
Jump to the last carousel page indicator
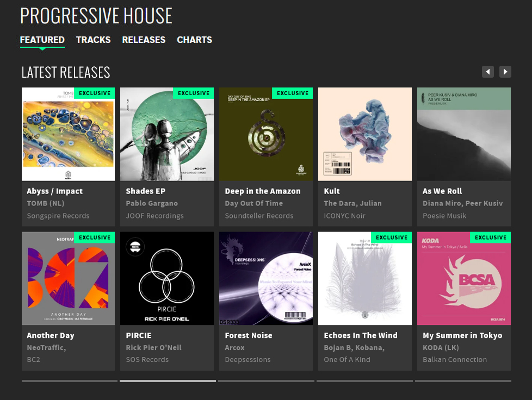[x=463, y=381]
